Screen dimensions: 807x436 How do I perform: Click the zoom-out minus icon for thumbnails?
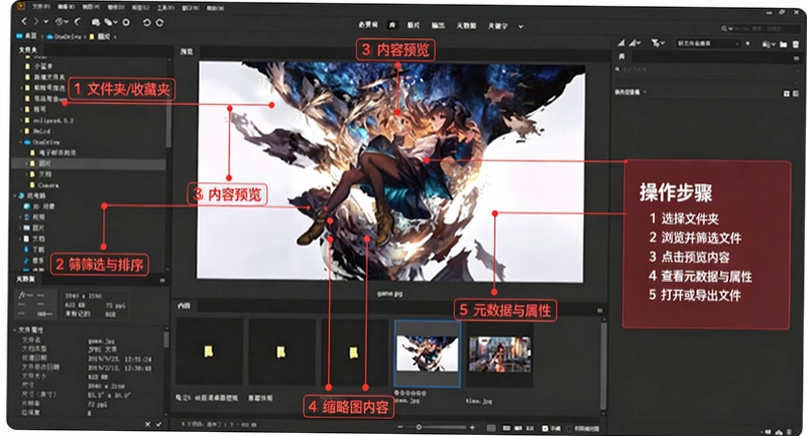coord(400,427)
